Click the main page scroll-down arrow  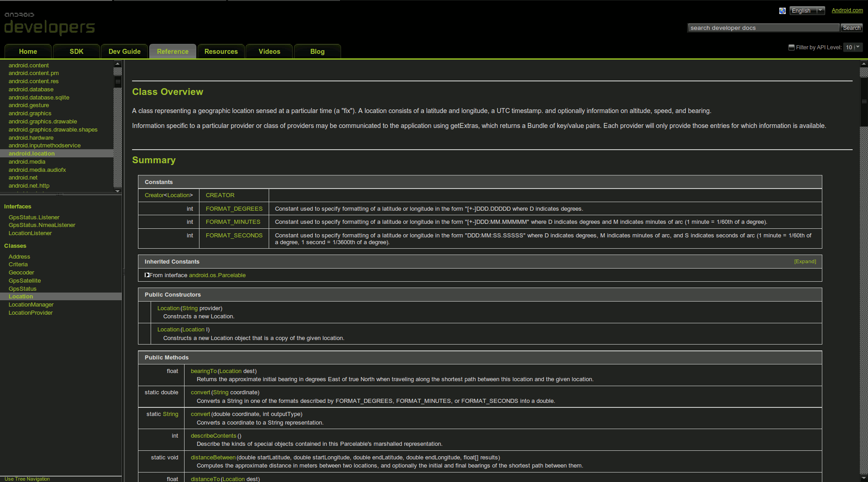pyautogui.click(x=863, y=478)
